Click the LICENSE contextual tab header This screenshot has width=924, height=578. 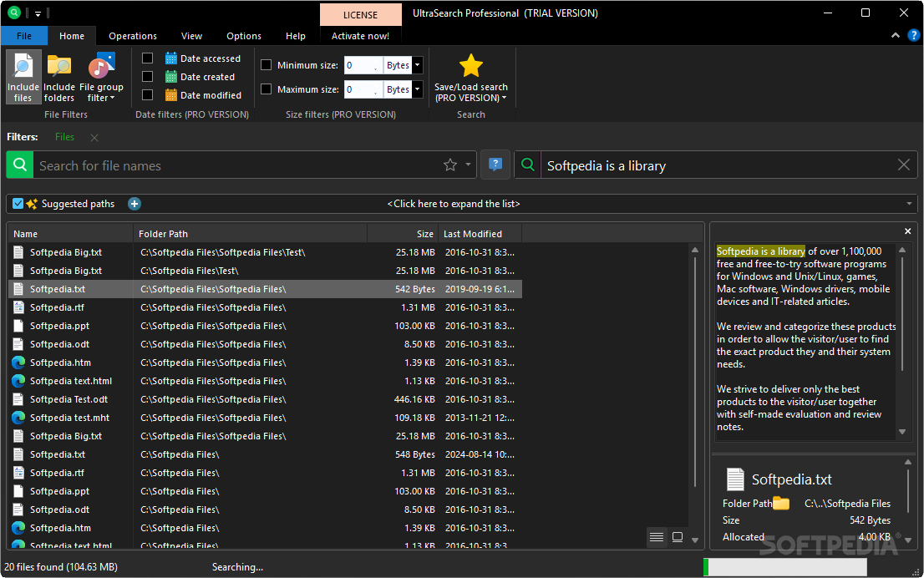coord(361,15)
